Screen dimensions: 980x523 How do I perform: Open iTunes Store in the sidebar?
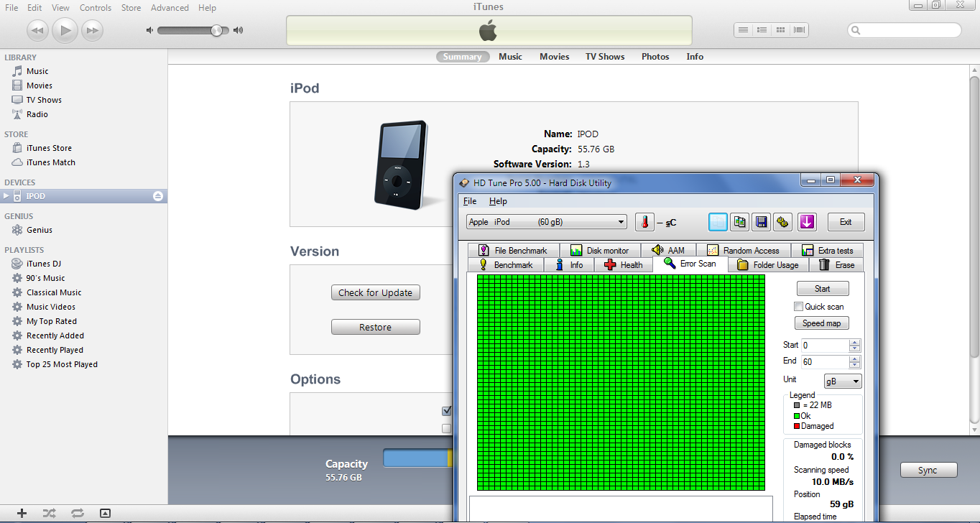point(49,148)
